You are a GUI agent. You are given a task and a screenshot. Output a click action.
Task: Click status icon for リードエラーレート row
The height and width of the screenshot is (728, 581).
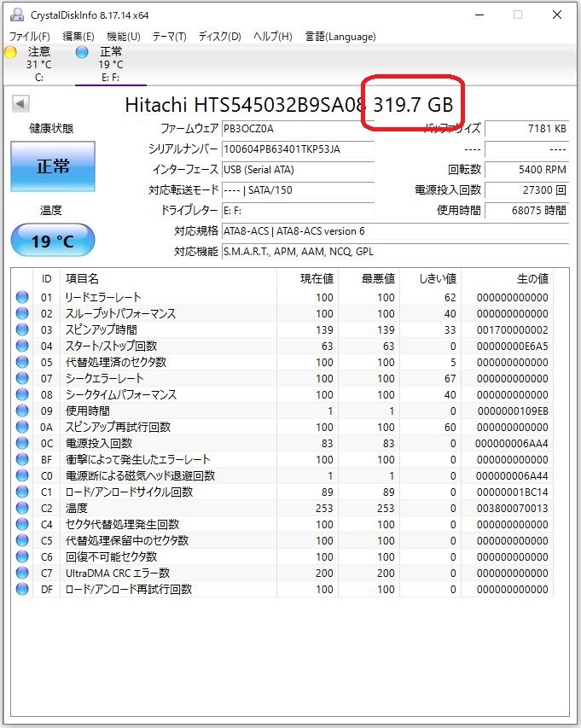pos(22,297)
